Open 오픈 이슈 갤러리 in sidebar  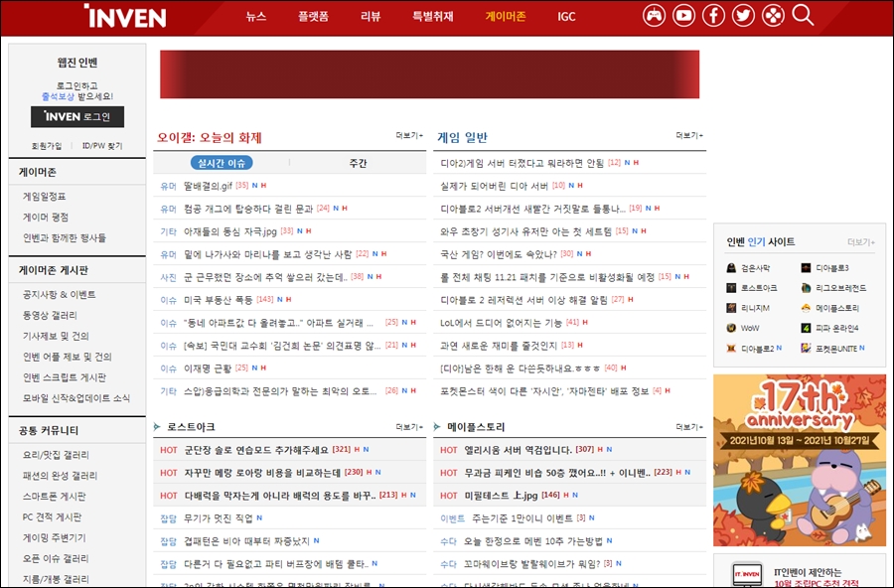(x=56, y=558)
